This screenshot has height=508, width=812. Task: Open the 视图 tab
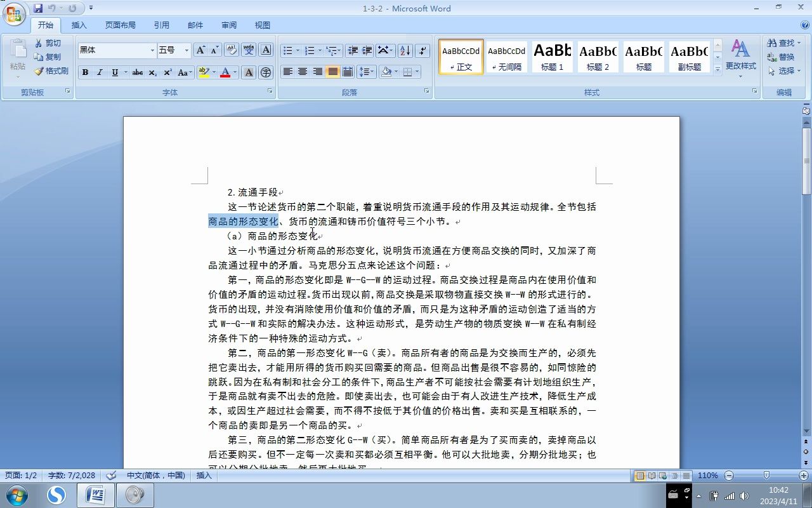263,25
